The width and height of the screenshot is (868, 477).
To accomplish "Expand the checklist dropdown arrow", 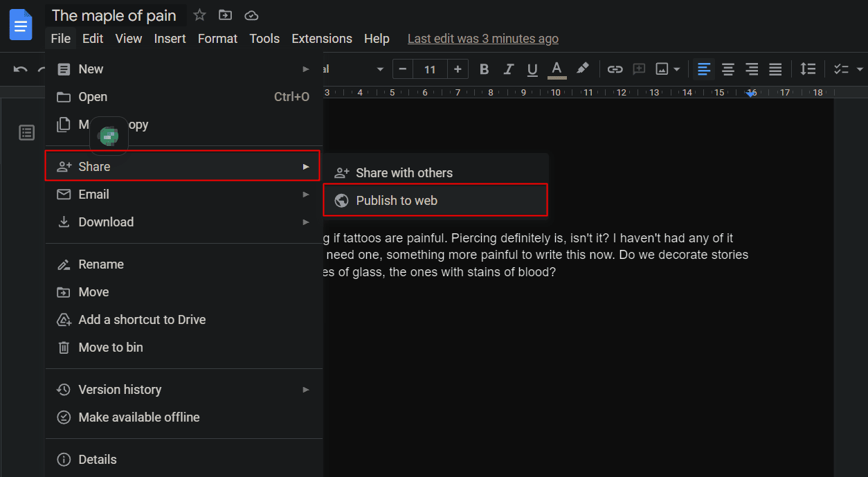I will [x=860, y=69].
